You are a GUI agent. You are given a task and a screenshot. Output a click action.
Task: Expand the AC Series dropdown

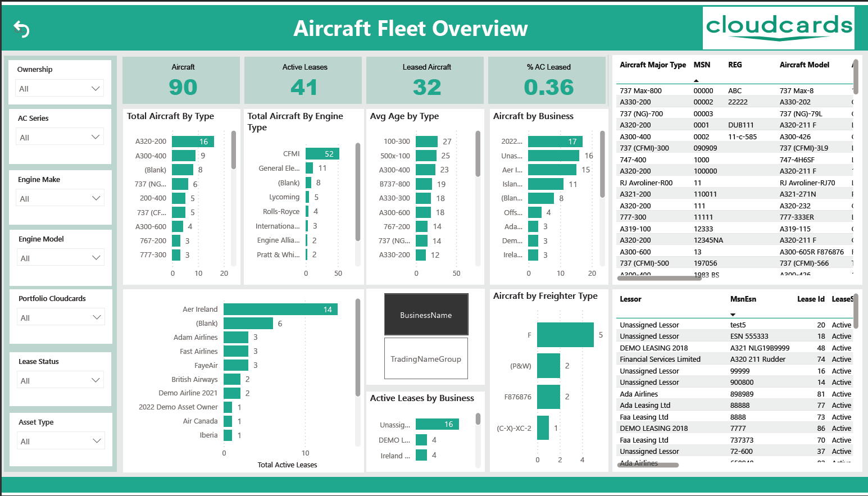click(60, 137)
